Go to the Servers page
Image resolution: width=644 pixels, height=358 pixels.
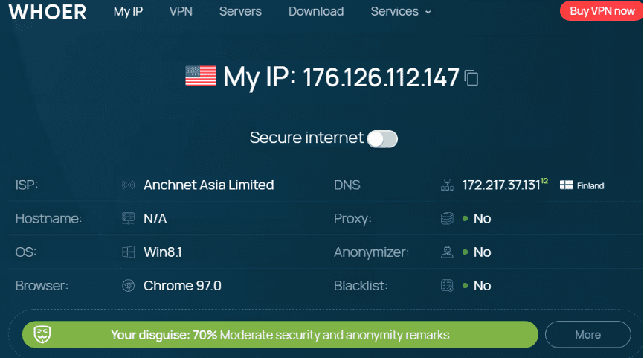tap(240, 11)
